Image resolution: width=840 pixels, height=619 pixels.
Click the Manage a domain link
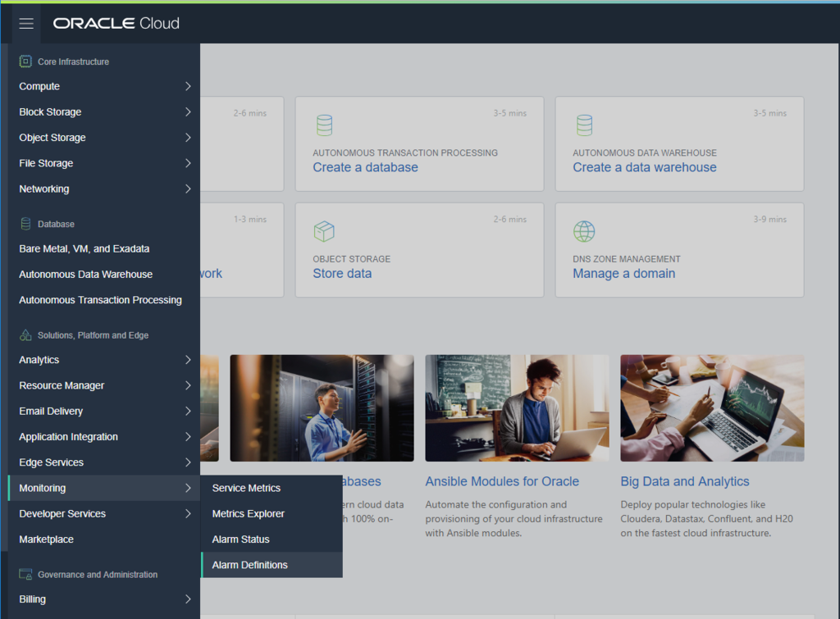click(624, 274)
